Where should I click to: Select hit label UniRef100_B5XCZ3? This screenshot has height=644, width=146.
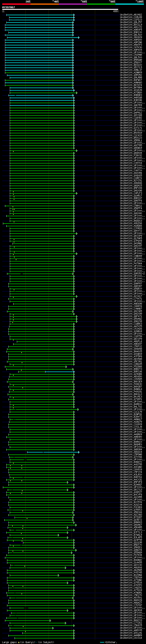click(x=131, y=138)
